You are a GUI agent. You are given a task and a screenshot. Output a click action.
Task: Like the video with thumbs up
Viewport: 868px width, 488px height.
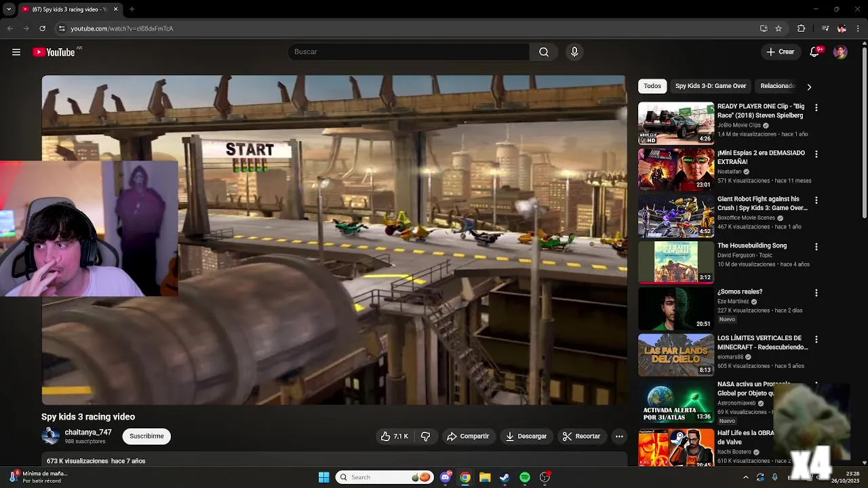tap(394, 436)
